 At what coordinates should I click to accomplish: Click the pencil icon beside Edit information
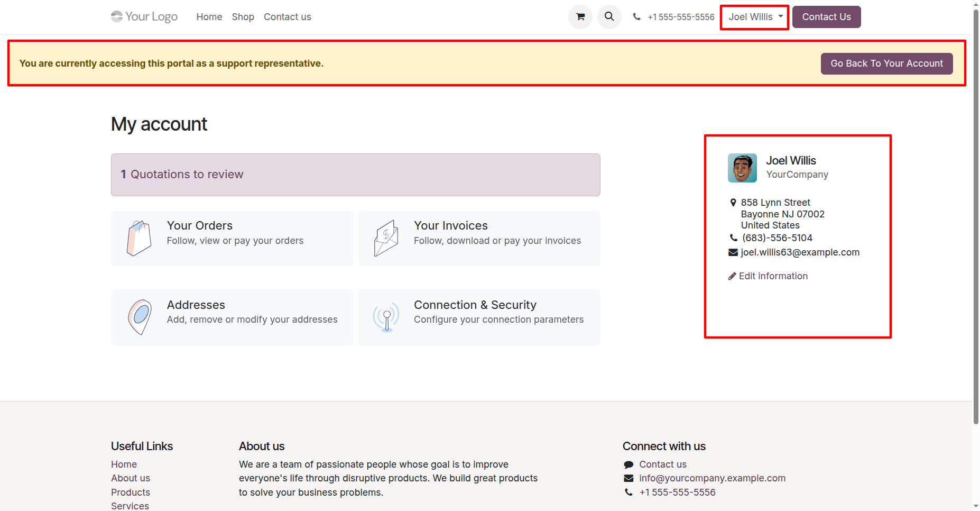732,276
